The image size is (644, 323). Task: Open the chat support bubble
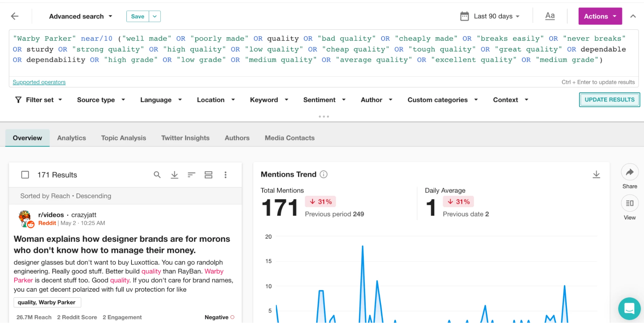(x=629, y=308)
